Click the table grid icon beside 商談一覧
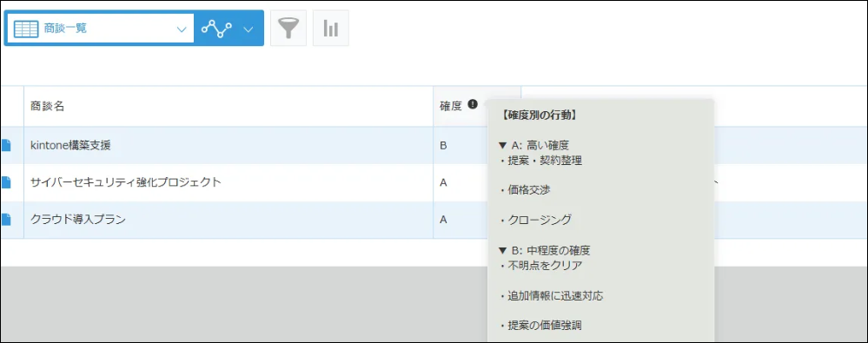 tap(26, 29)
